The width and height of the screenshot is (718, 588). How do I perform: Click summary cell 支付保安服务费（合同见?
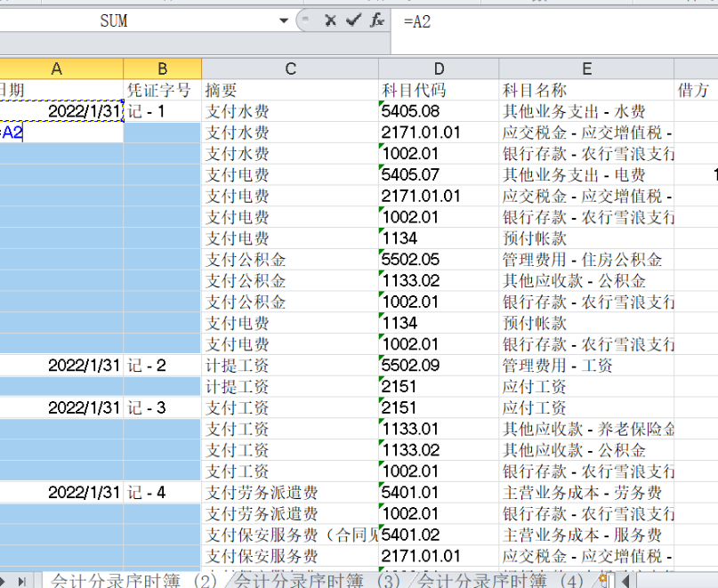290,535
